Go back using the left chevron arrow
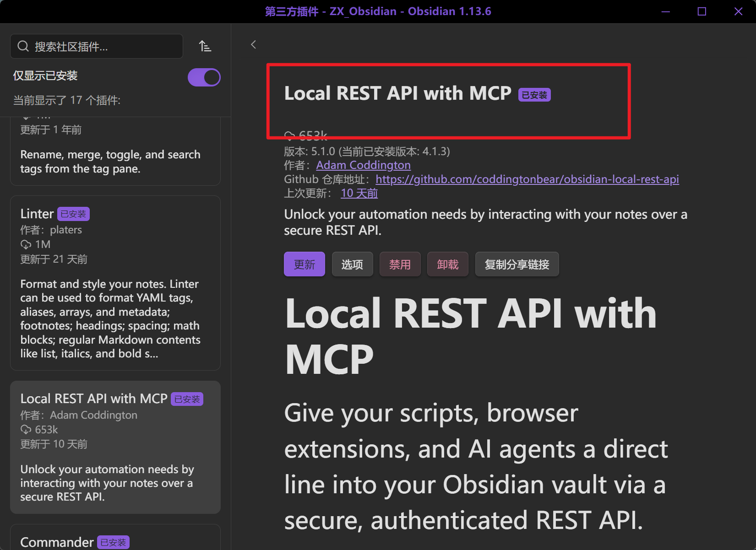Viewport: 756px width, 550px height. click(253, 44)
